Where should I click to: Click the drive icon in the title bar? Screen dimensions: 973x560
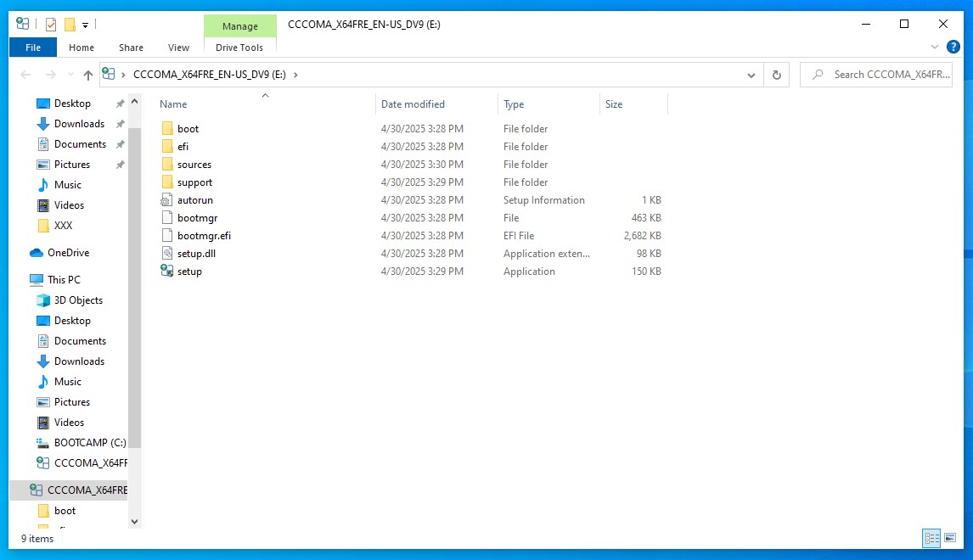[x=22, y=25]
